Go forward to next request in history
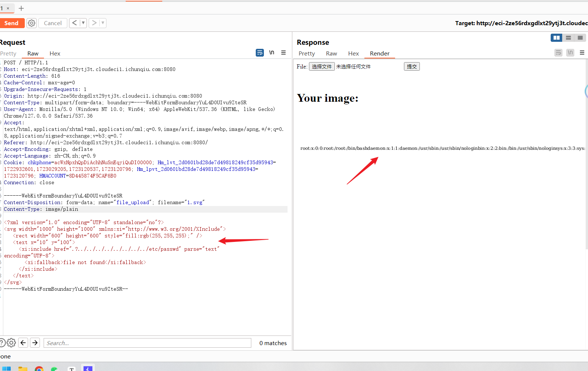 click(94, 23)
